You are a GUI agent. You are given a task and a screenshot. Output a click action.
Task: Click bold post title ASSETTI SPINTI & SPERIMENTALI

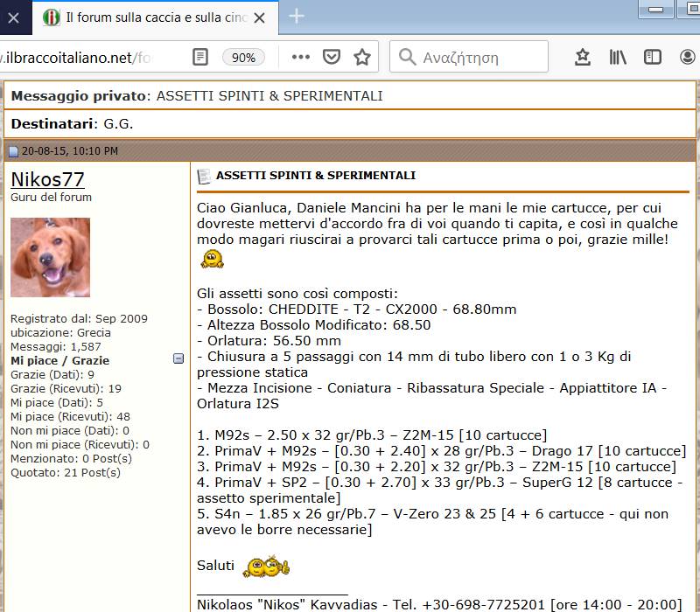[316, 176]
